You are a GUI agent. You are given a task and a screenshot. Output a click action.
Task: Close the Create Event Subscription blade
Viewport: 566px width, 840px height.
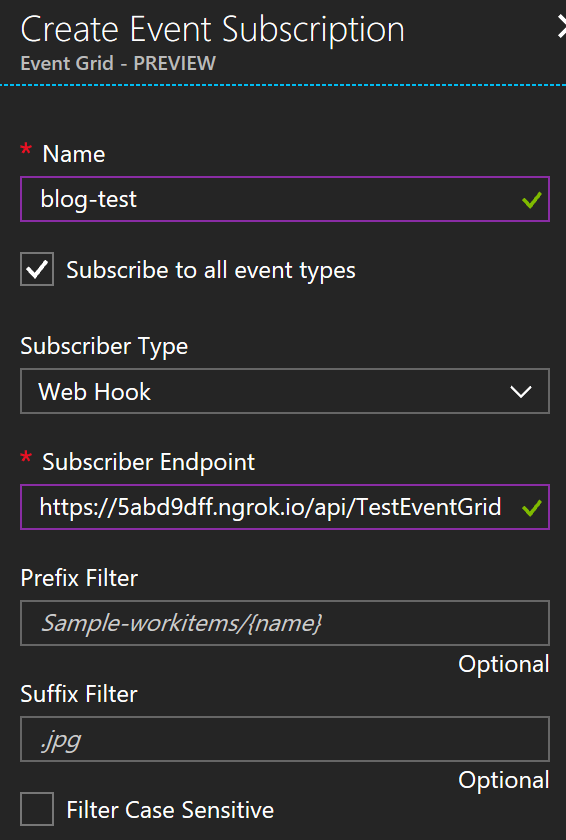[x=561, y=27]
